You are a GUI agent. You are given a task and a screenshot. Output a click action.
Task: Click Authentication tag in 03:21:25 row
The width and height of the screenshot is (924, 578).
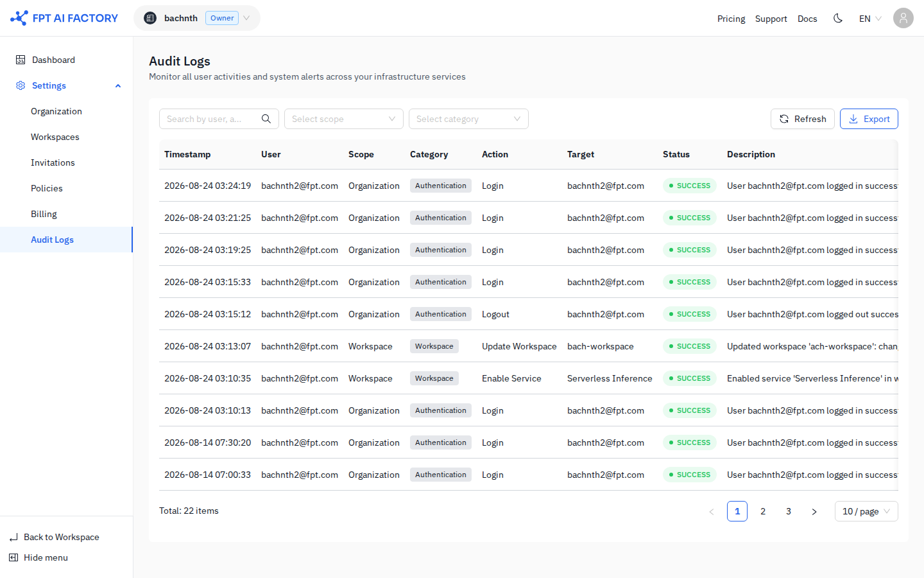coord(441,218)
